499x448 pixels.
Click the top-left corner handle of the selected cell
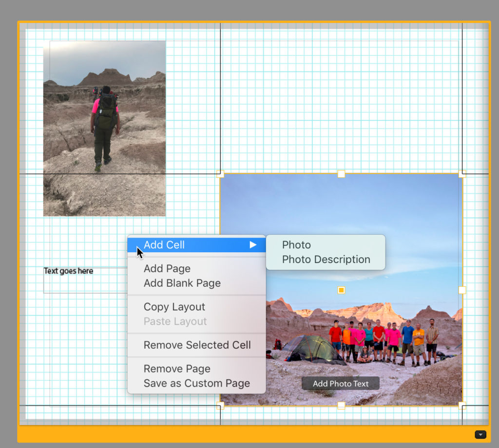(x=220, y=174)
